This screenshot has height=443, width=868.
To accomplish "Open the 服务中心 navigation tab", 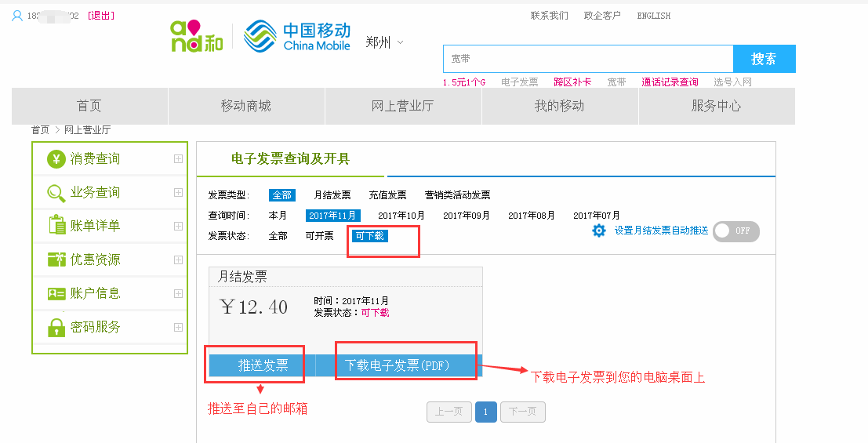I will point(717,106).
